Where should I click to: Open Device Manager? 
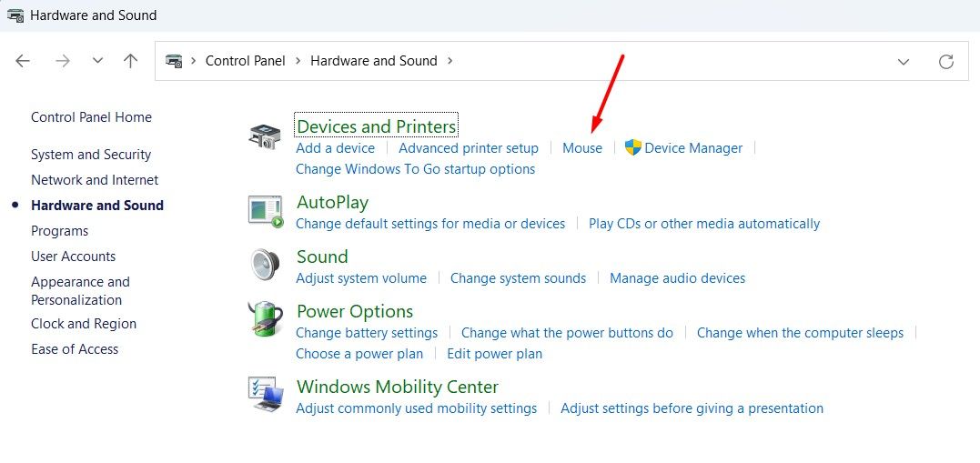coord(693,148)
